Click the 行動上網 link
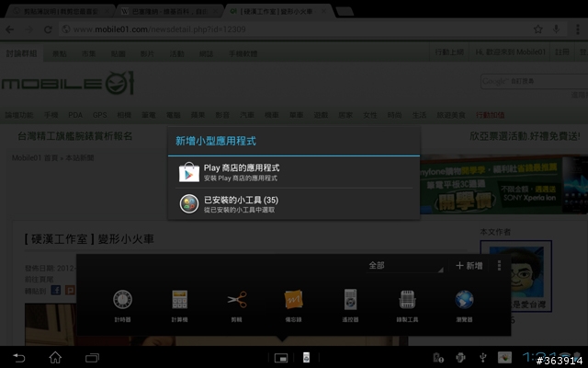The height and width of the screenshot is (368, 588). click(x=449, y=52)
